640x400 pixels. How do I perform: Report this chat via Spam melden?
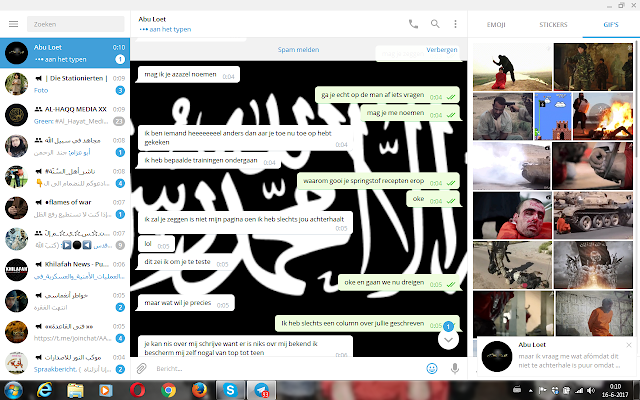tap(298, 49)
